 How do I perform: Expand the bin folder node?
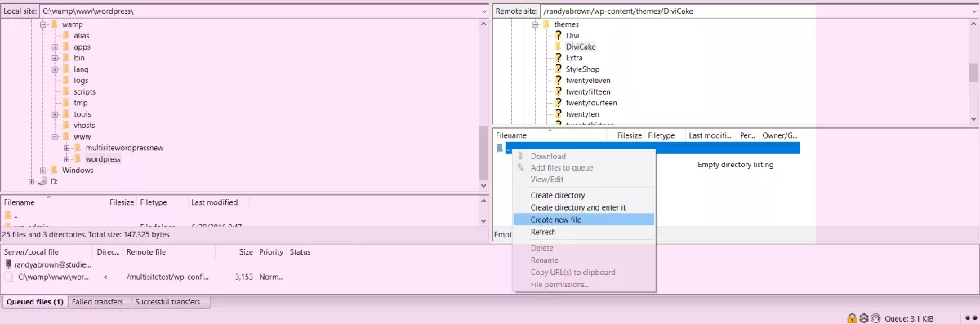point(56,59)
